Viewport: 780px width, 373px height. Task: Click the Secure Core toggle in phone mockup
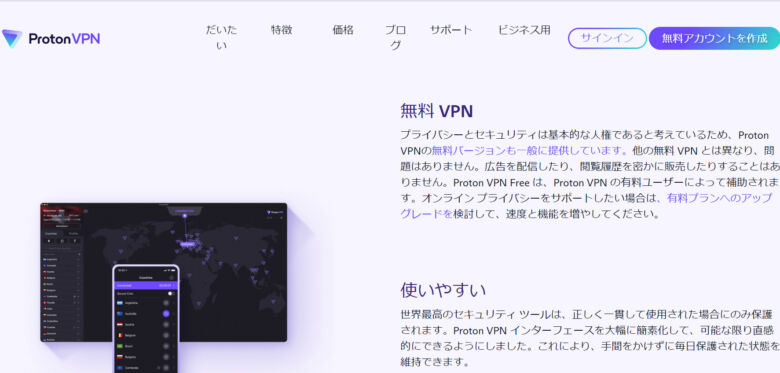[x=171, y=293]
